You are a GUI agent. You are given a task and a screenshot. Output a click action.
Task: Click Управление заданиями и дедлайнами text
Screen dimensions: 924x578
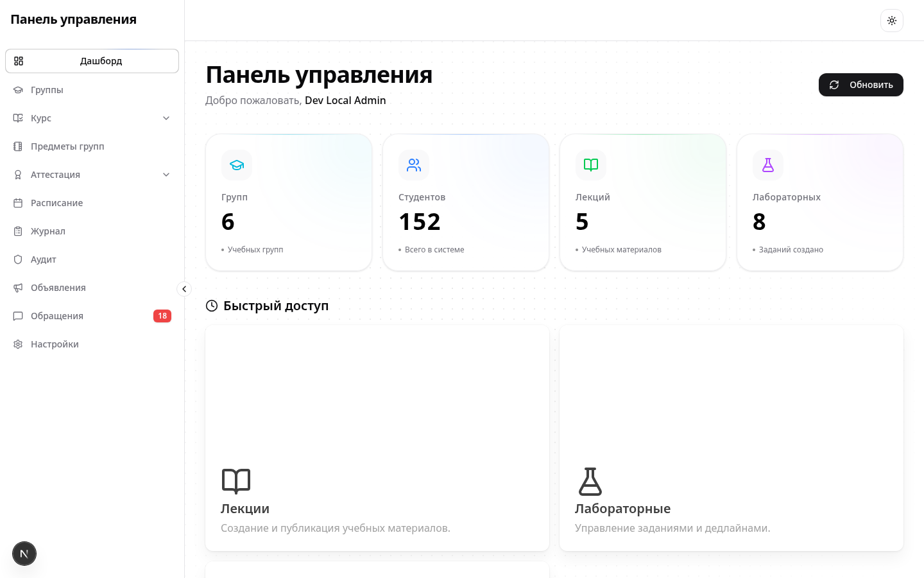[x=672, y=528]
